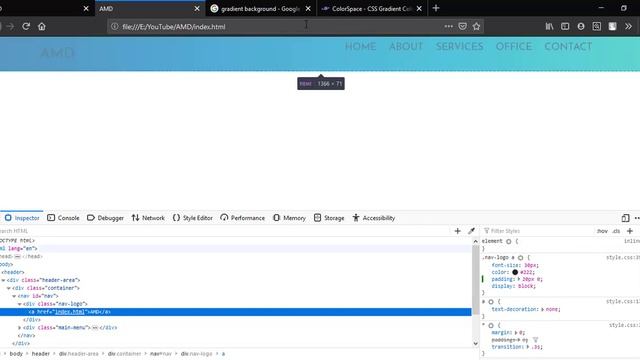Click the HOME navigation link
640x360 pixels.
coord(360,47)
